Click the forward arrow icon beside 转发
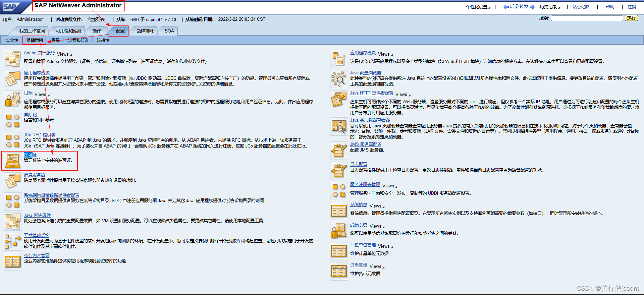Viewport: 644px width, 295px height. coord(532,7)
